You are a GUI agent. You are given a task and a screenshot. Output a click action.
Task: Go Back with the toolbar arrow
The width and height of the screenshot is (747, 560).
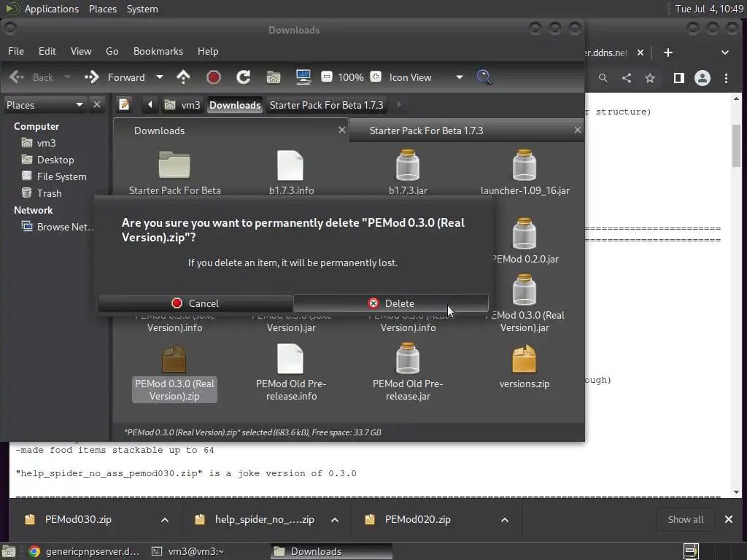tap(31, 77)
